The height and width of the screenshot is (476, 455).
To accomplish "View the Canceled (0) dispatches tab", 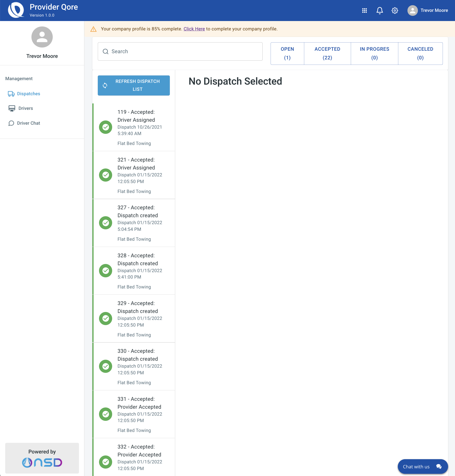I will tap(420, 53).
